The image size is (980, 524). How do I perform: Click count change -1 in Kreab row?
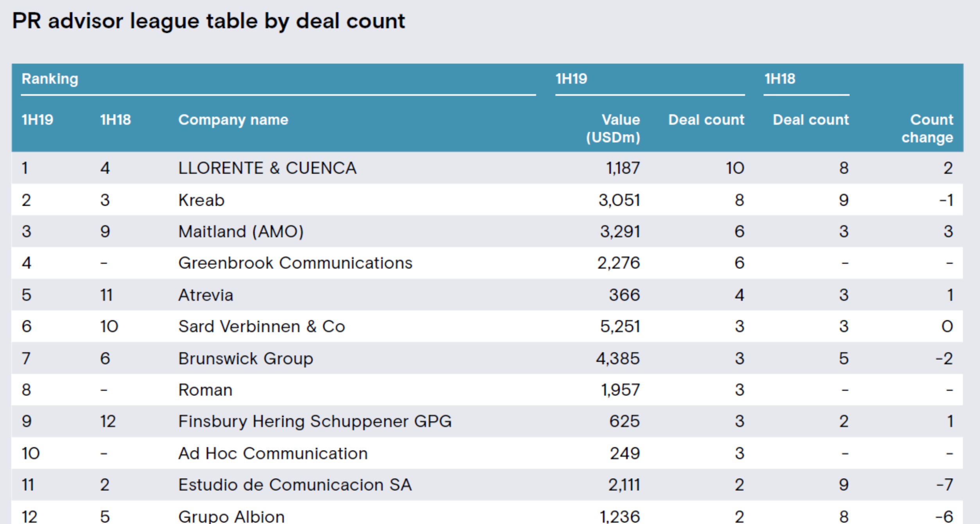pyautogui.click(x=946, y=200)
